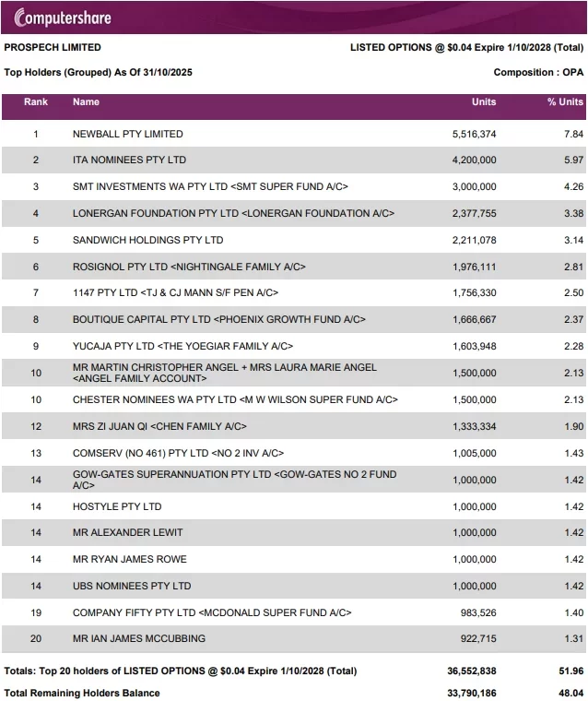Select the SANDWICH HOLDINGS PTY LTD entry
The image size is (588, 701).
click(x=147, y=240)
